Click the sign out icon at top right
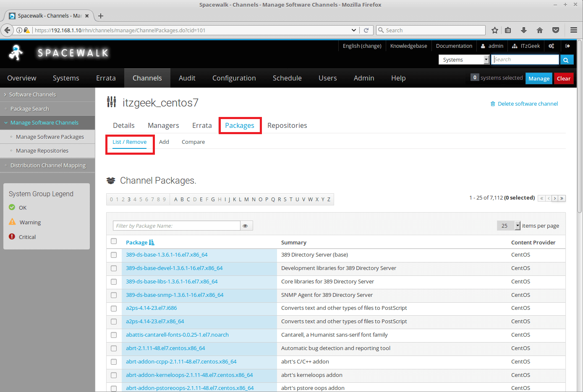 click(568, 46)
